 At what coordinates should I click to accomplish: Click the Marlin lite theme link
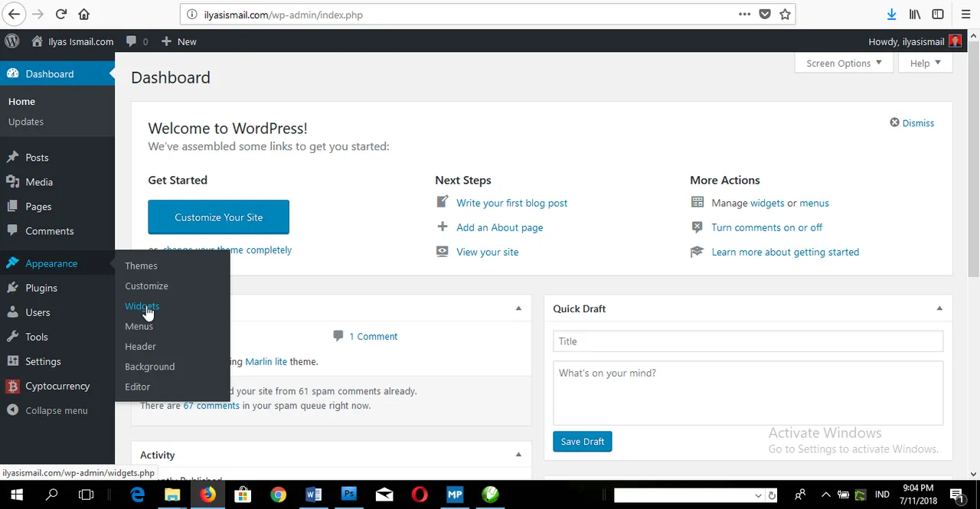coord(266,361)
